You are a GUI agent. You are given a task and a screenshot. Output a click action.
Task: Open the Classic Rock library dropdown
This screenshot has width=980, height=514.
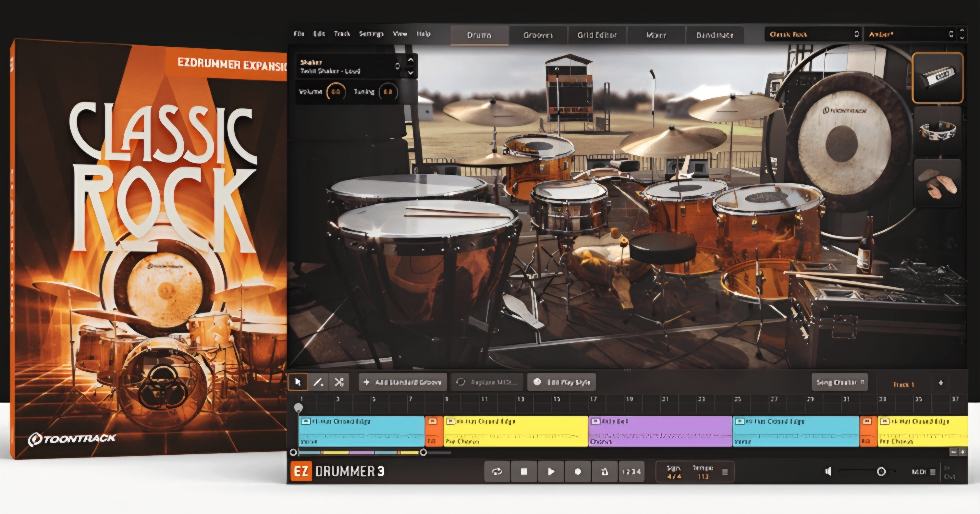813,34
